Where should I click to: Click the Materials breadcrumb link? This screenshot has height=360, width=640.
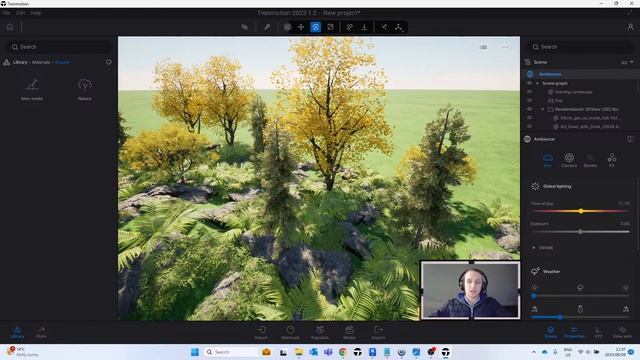pos(41,62)
